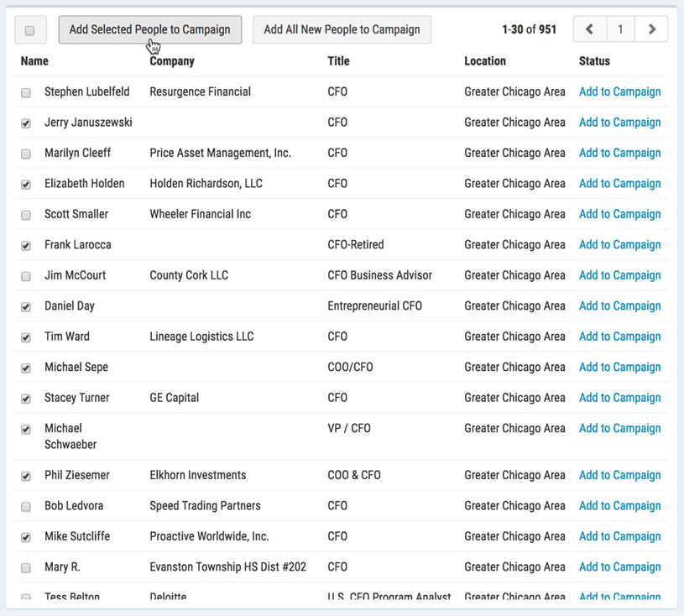
Task: Uncheck Elizabeth Holden's row
Action: point(25,183)
